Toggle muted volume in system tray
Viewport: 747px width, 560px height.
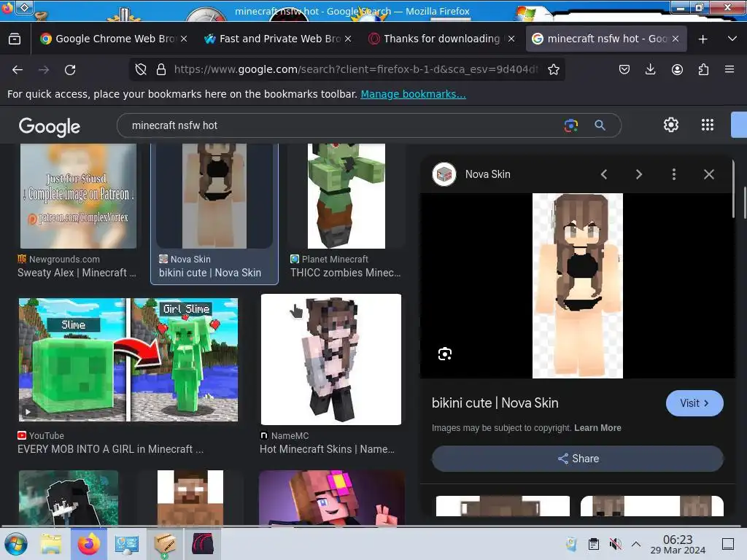point(615,544)
